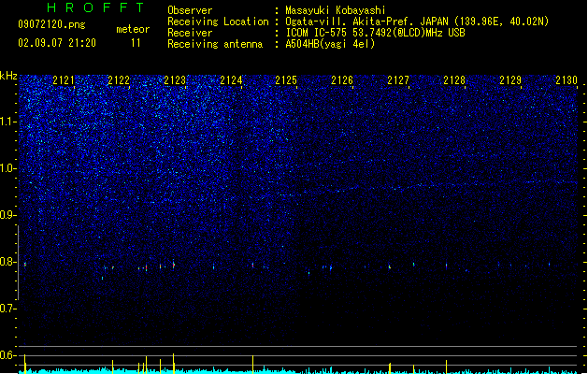Click the 2125 time marker
Screen dimensions: 588x374
(286, 80)
